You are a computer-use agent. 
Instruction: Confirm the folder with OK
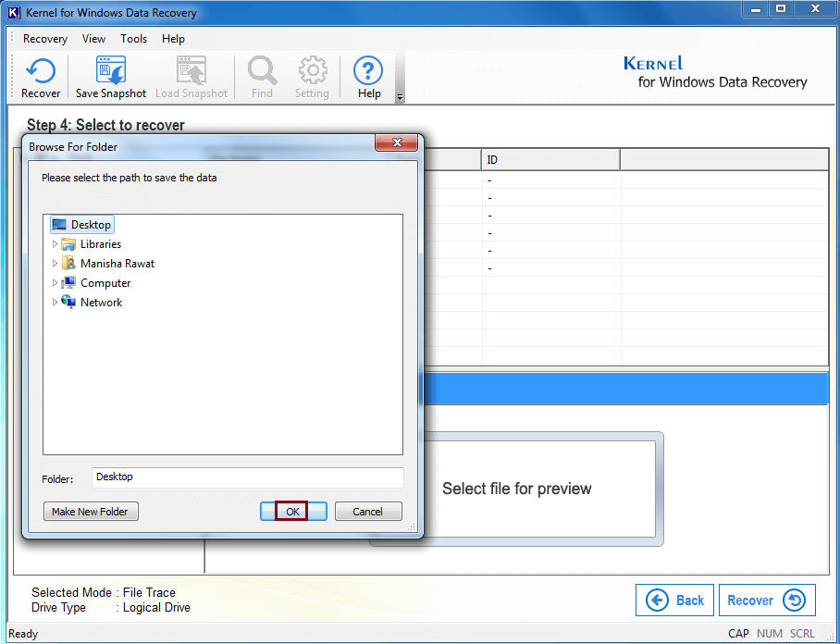coord(293,511)
